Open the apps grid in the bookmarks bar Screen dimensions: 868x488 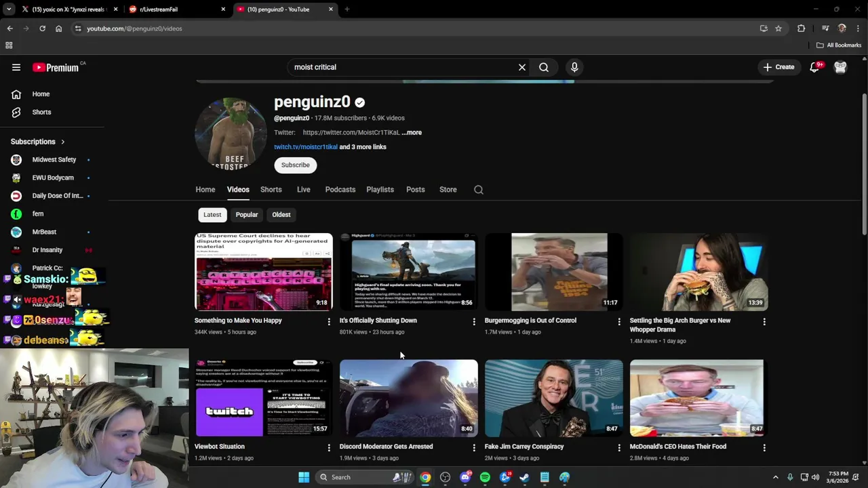coord(9,45)
